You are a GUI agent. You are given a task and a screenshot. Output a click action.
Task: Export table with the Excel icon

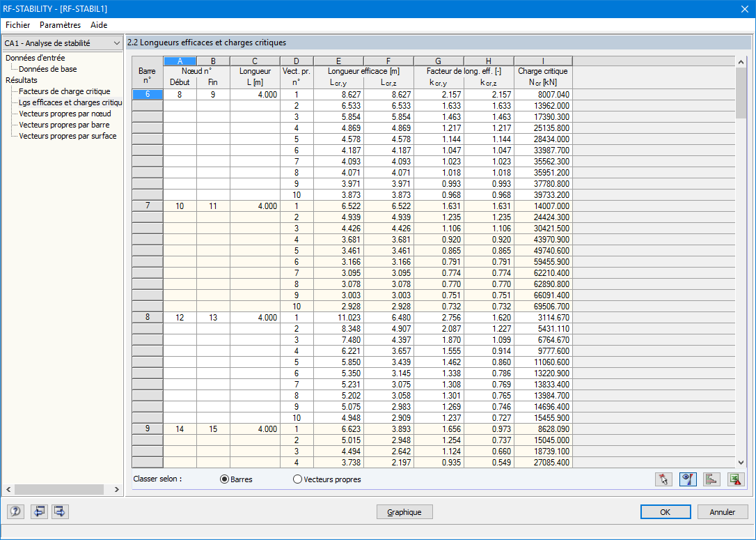[737, 479]
